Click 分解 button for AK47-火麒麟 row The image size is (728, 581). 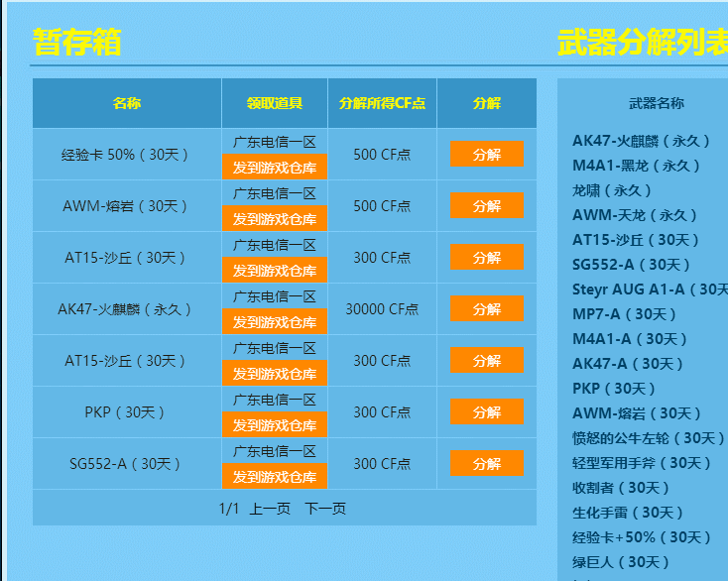click(x=487, y=308)
